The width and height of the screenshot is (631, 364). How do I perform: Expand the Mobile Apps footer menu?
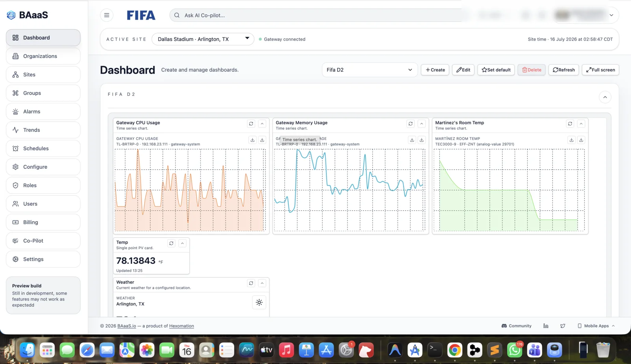coord(596,326)
